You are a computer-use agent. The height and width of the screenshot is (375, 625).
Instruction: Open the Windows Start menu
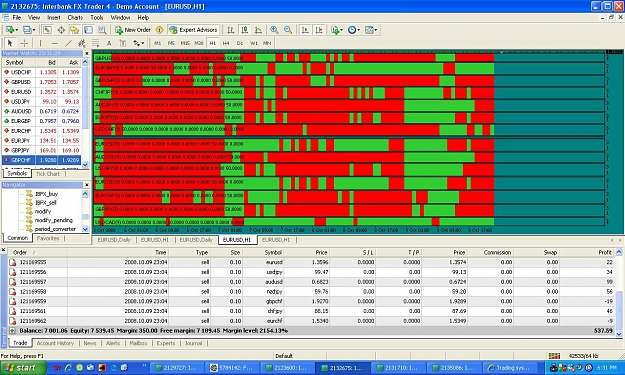click(x=23, y=368)
